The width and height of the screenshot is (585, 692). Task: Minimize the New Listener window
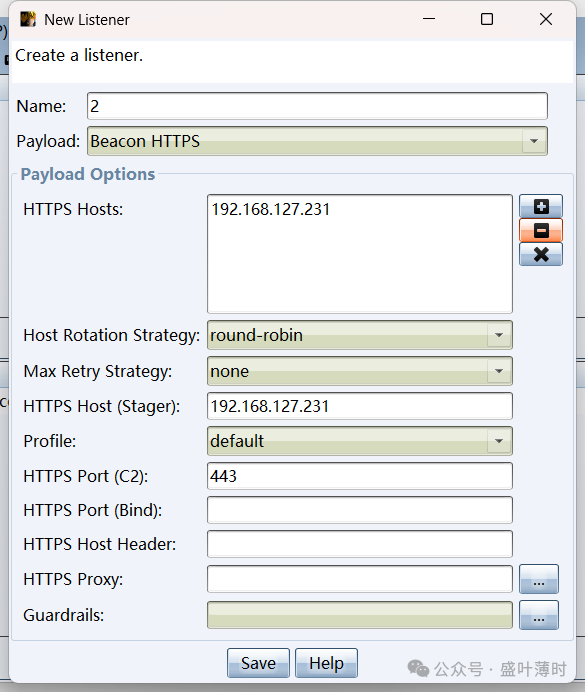[x=429, y=19]
